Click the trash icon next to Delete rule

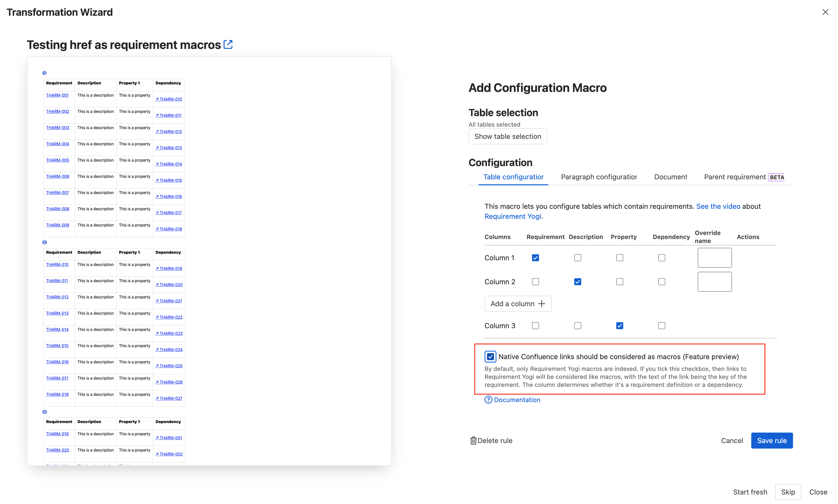pos(473,441)
